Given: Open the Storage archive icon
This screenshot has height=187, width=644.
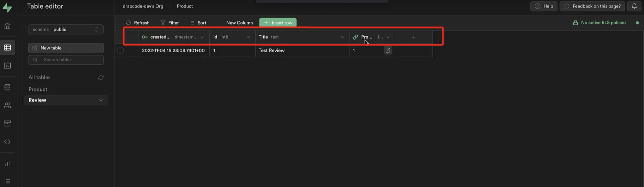Looking at the screenshot, I should 7,123.
